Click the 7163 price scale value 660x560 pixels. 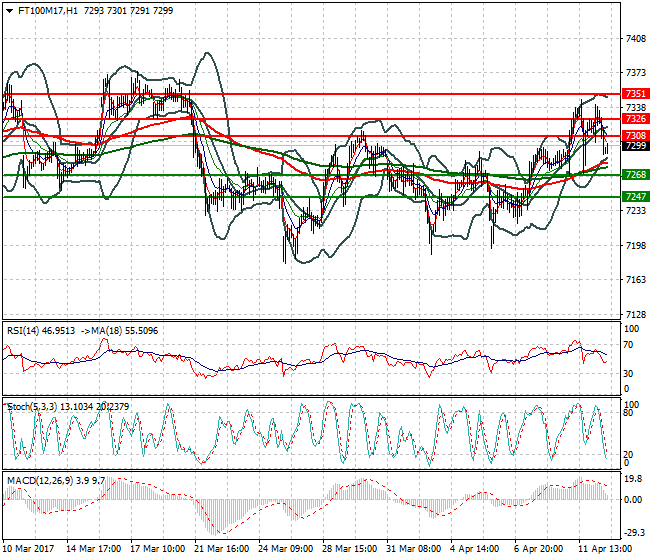636,280
